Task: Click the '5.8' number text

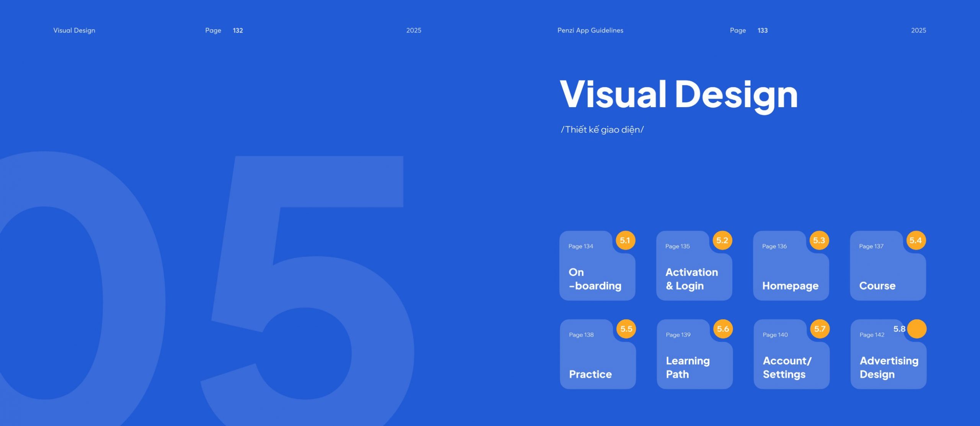Action: [x=899, y=329]
